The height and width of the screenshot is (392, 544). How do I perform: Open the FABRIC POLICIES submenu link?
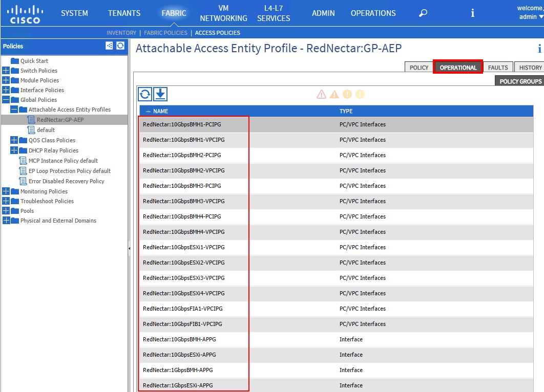click(165, 33)
